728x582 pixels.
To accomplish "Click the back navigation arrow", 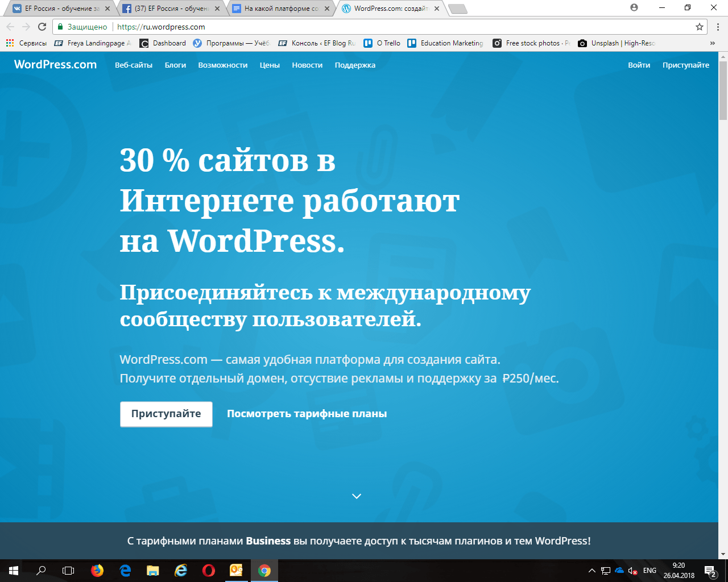I will [10, 26].
